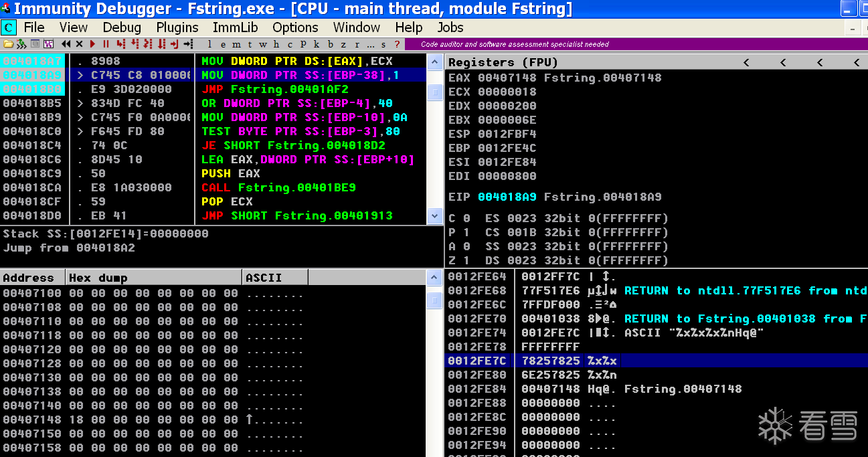Click the Step over toolbar icon
Image resolution: width=868 pixels, height=457 pixels.
pyautogui.click(x=135, y=44)
